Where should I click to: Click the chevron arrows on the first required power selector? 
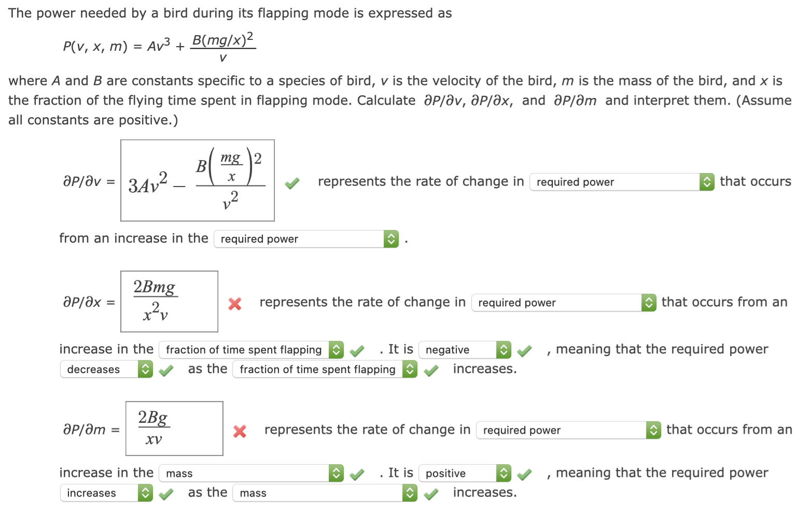[706, 182]
